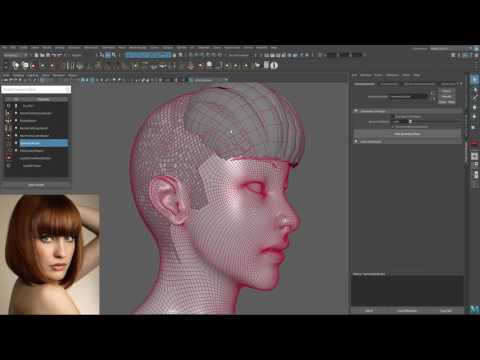Click the white sphere icon on the shelf
Screen dimensions: 480x360
click(x=209, y=64)
